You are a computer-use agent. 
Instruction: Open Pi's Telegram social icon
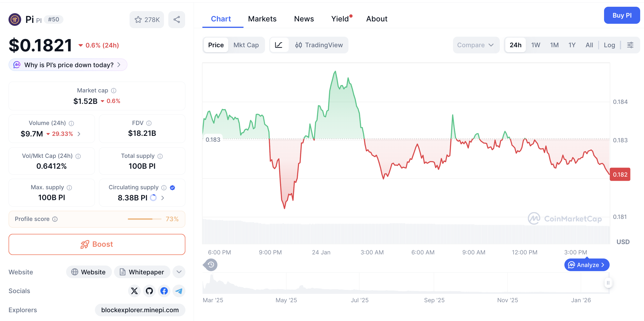(x=179, y=291)
